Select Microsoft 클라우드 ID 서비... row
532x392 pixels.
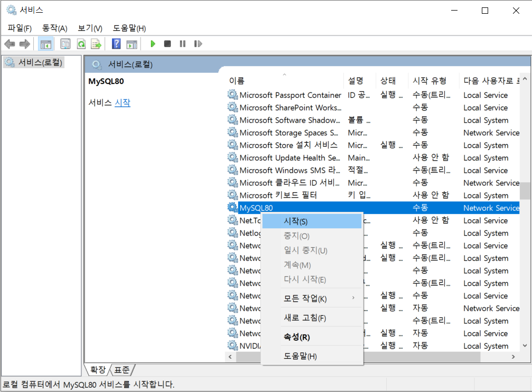tap(373, 183)
